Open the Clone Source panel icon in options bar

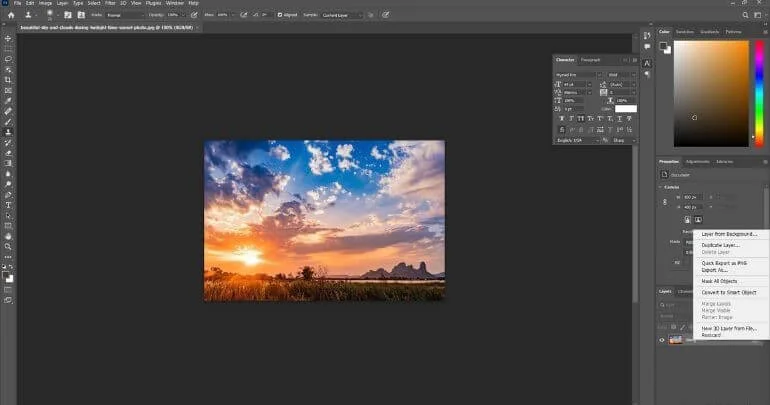[81, 15]
